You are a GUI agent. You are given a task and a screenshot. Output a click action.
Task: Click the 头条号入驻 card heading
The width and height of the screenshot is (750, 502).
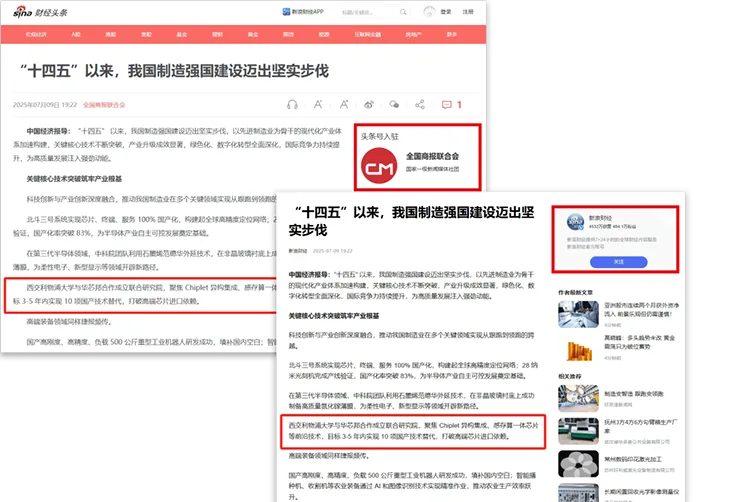pyautogui.click(x=379, y=136)
